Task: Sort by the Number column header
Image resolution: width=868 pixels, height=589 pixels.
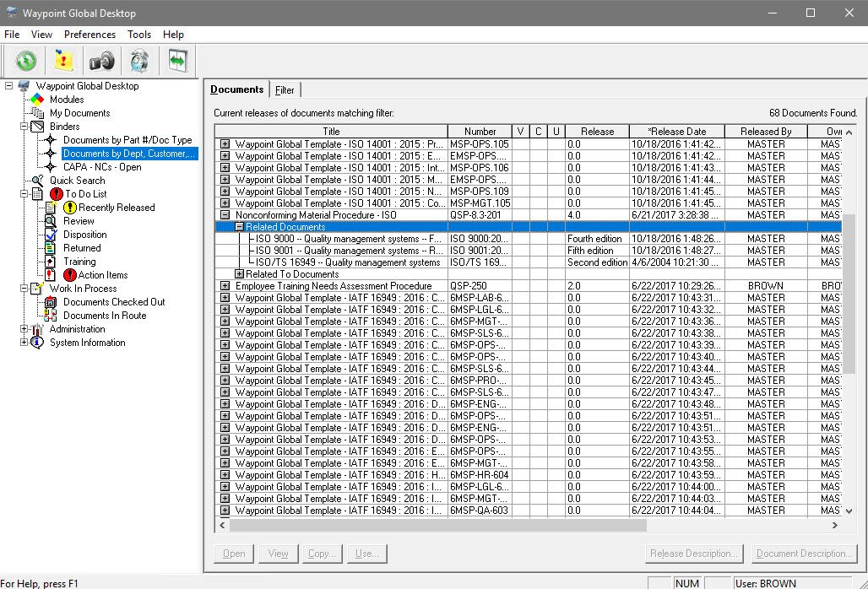Action: point(480,132)
